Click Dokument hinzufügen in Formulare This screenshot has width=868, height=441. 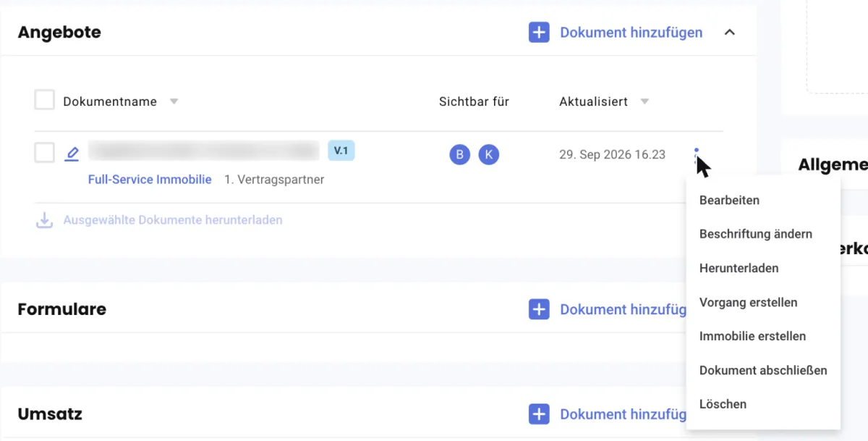(623, 310)
